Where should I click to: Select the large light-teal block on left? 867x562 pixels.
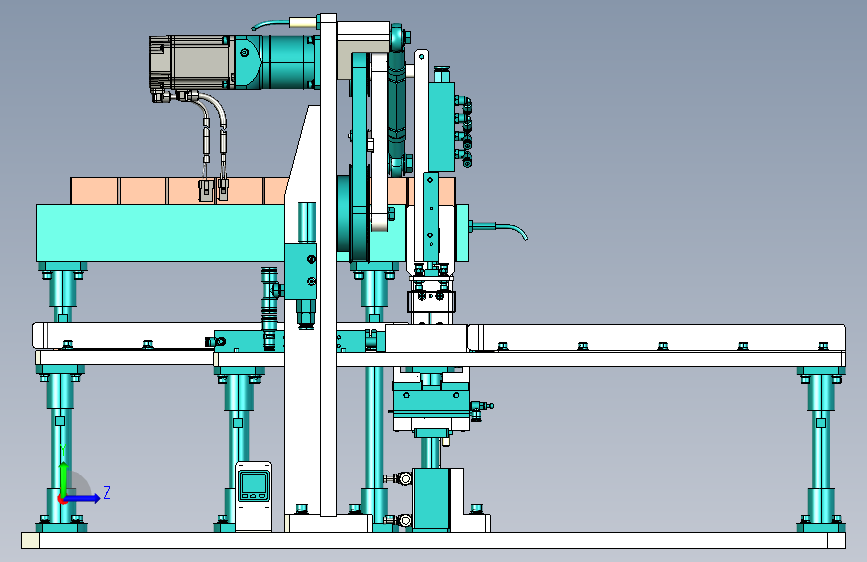pos(160,232)
